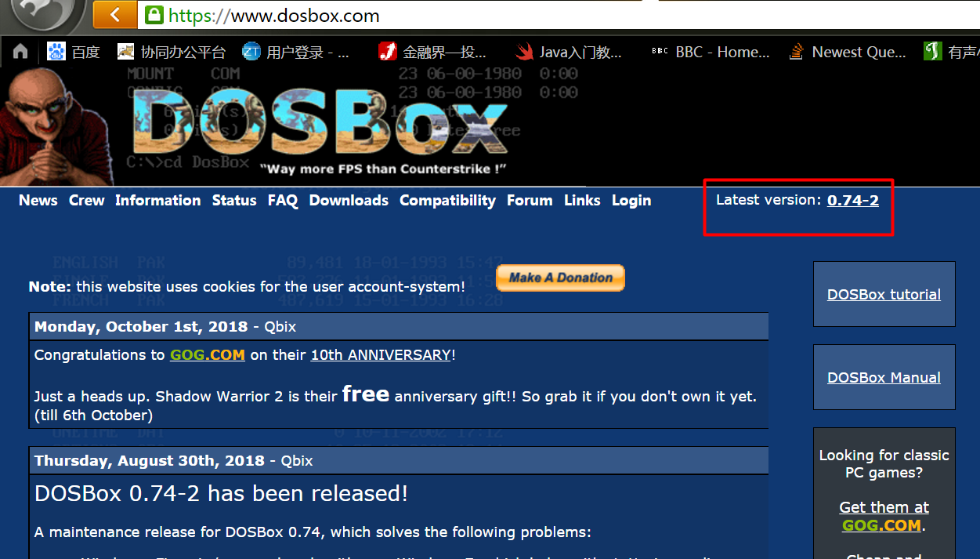Viewport: 980px width, 559px height.
Task: Open the Crew menu item
Action: (86, 201)
